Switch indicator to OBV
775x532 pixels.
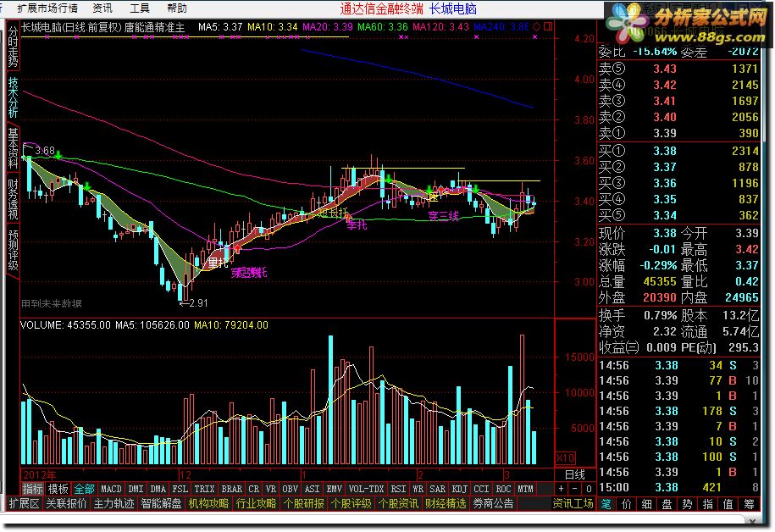(290, 489)
